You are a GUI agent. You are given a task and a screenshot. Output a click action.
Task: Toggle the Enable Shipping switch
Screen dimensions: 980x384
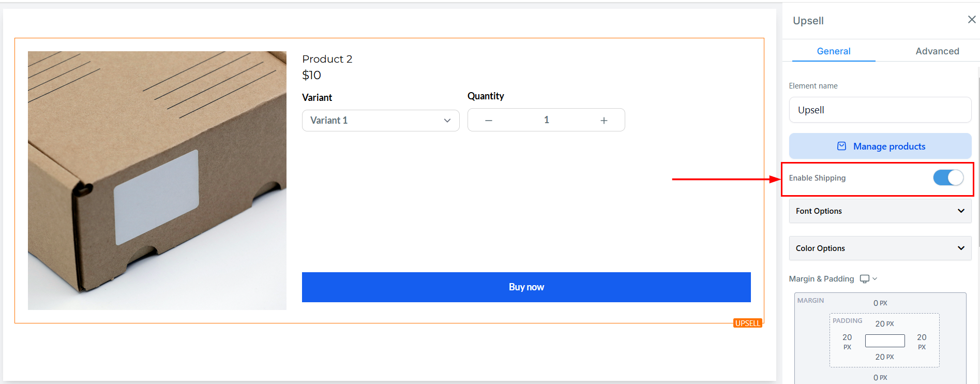pos(948,178)
